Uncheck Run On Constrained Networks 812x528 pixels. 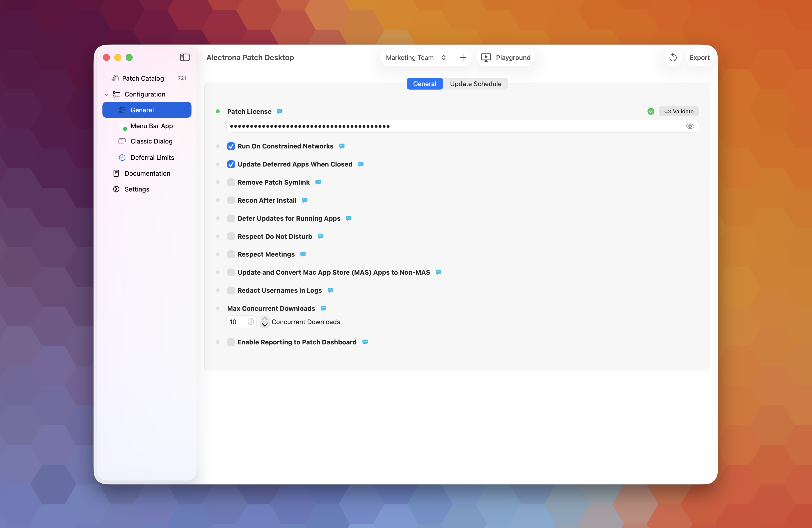[x=231, y=146]
